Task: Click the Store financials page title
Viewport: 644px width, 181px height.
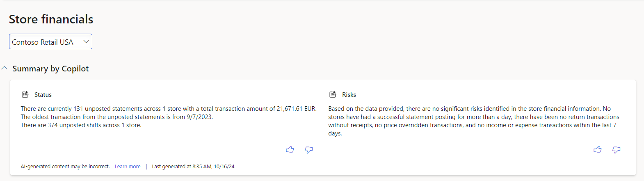Action: click(x=51, y=19)
